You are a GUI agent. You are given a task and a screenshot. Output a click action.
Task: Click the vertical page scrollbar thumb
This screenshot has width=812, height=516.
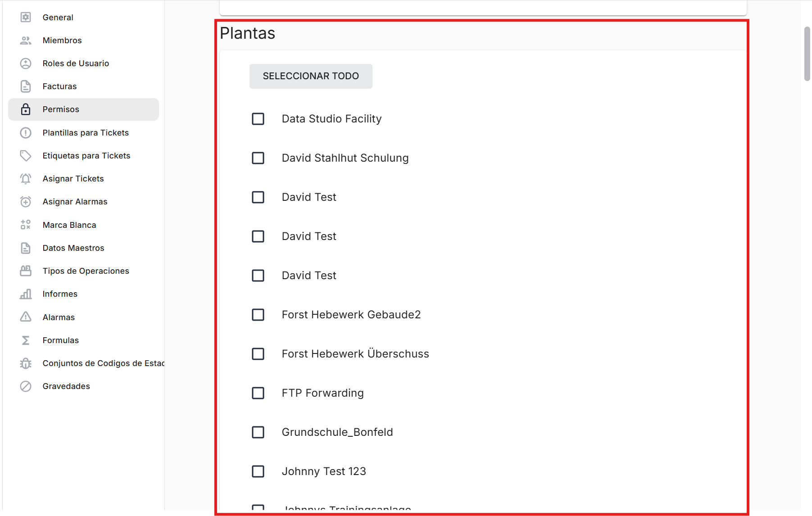click(807, 54)
